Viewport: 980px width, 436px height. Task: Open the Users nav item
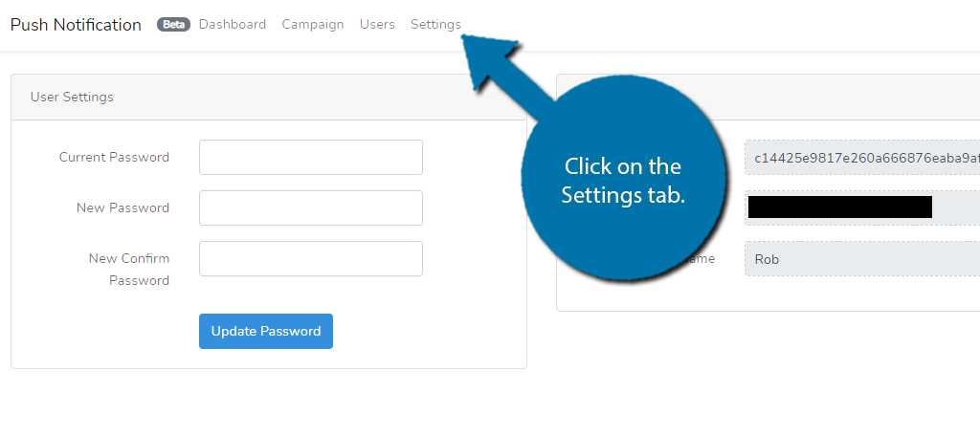(x=377, y=25)
